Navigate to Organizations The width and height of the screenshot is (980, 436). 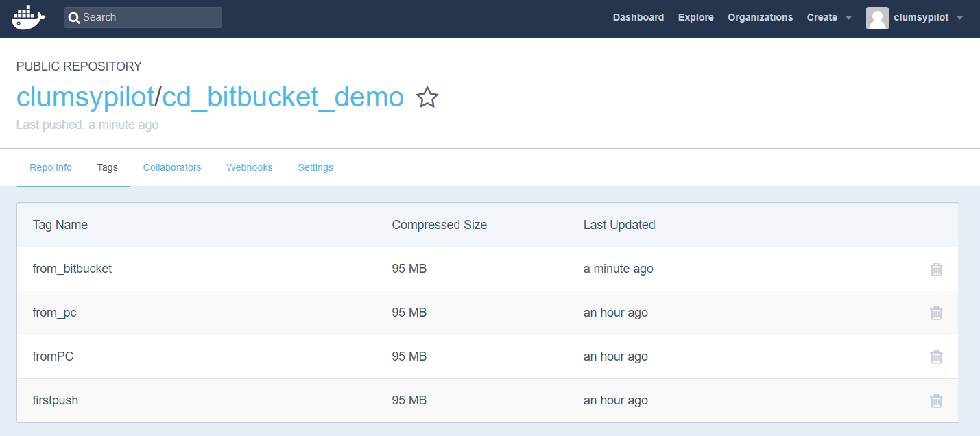(x=760, y=17)
